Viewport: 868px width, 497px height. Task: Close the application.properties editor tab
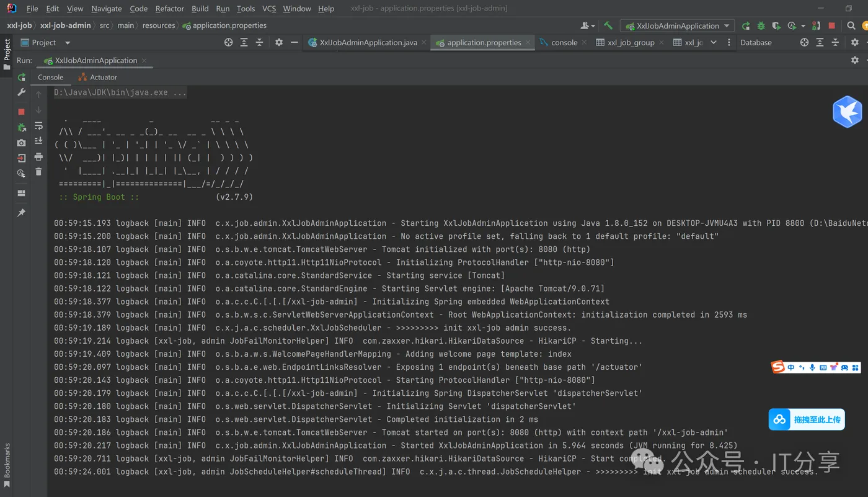pos(528,42)
